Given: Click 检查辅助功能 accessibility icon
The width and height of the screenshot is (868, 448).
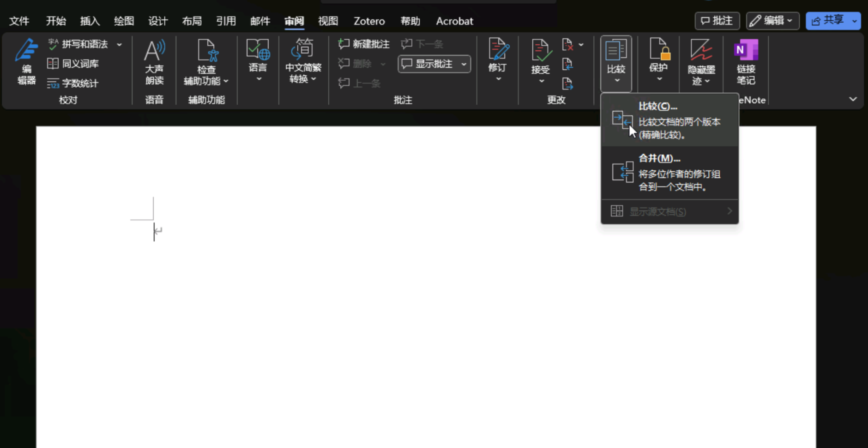Looking at the screenshot, I should coord(207,50).
